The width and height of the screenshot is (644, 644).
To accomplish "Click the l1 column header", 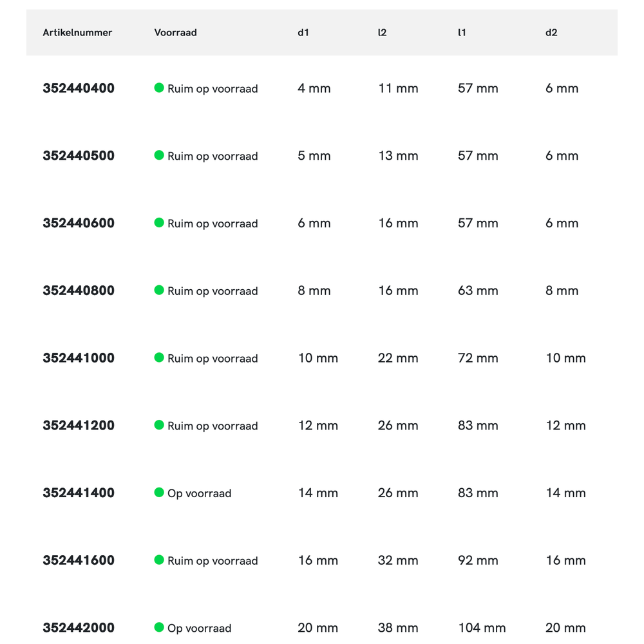I will pyautogui.click(x=462, y=32).
